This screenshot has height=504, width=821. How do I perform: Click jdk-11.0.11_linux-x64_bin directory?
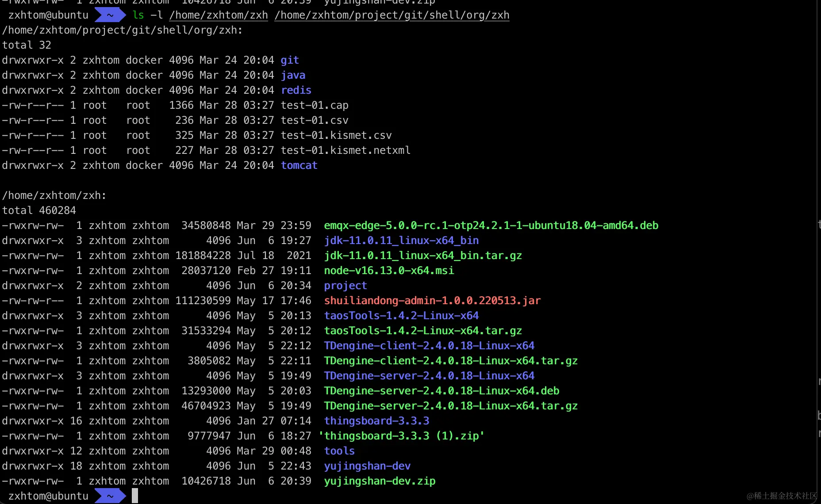click(x=401, y=241)
